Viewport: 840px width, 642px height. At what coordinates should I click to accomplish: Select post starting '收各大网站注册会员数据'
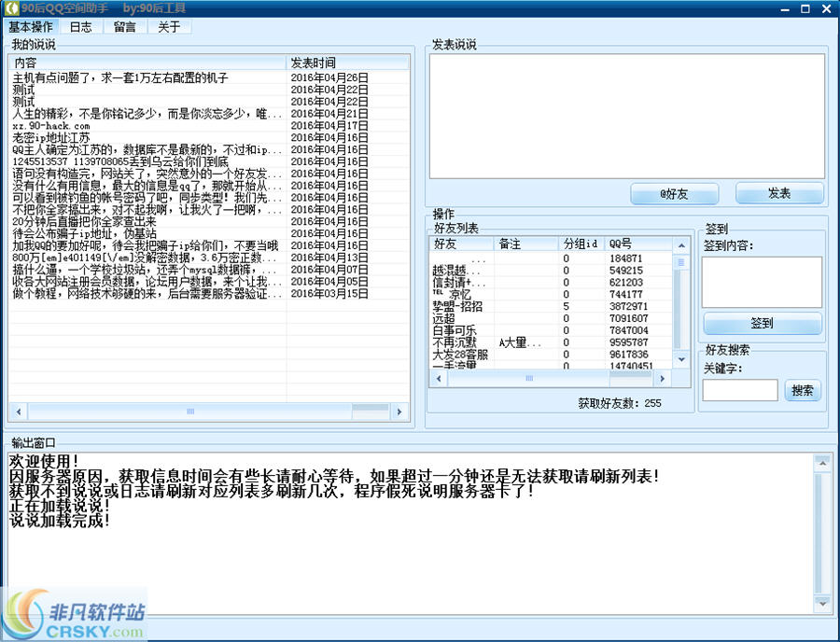coord(147,282)
